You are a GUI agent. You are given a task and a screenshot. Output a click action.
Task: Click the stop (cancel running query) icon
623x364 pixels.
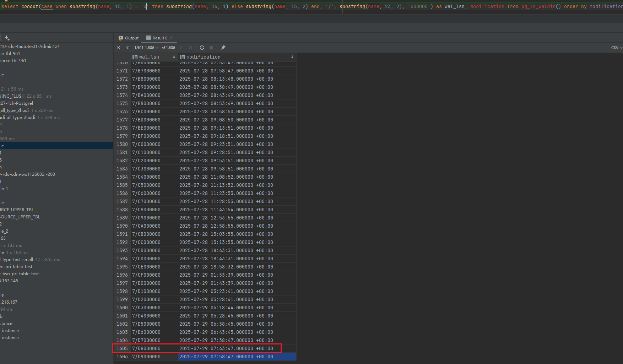click(211, 48)
